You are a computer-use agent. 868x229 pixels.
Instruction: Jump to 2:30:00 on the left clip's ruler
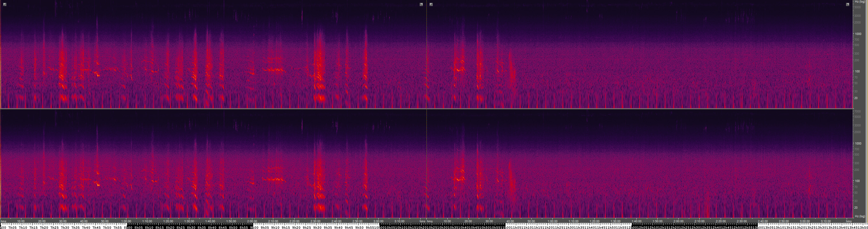click(x=315, y=221)
